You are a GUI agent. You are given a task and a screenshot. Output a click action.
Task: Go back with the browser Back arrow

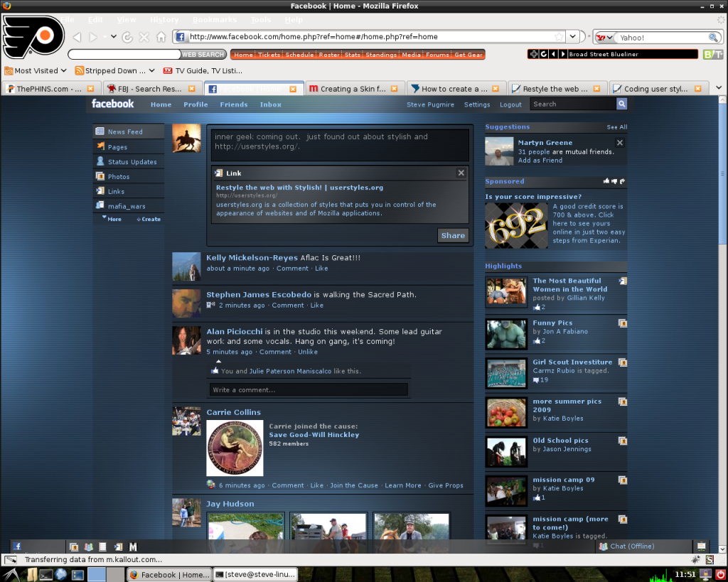click(77, 37)
